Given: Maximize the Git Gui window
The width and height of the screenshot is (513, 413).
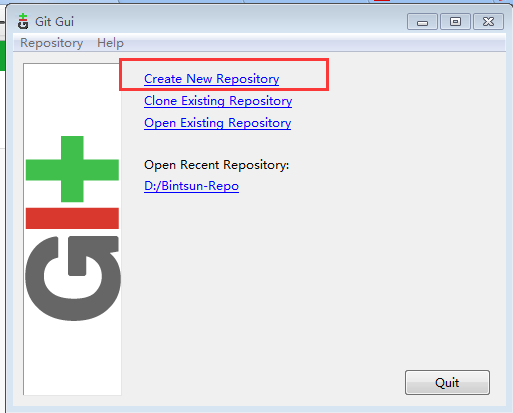Looking at the screenshot, I should (455, 22).
